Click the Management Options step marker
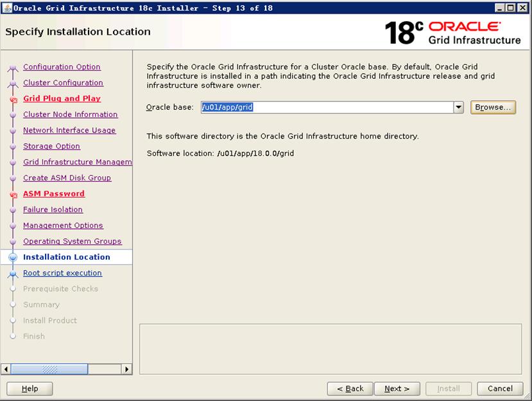Screen dimensions: 532x401 [13, 226]
